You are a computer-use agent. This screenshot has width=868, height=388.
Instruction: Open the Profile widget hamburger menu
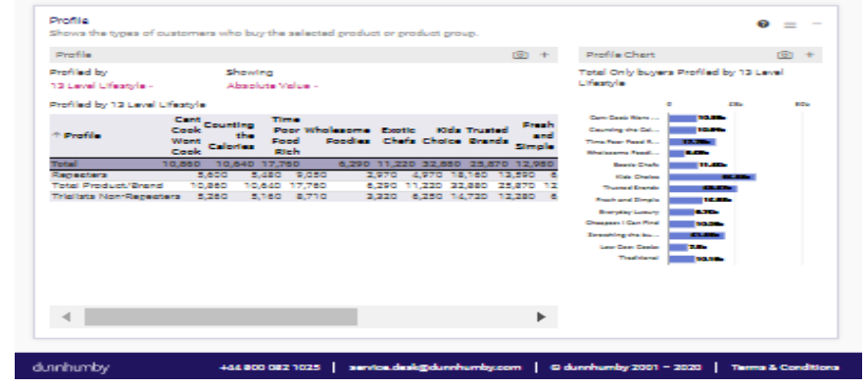pyautogui.click(x=790, y=24)
